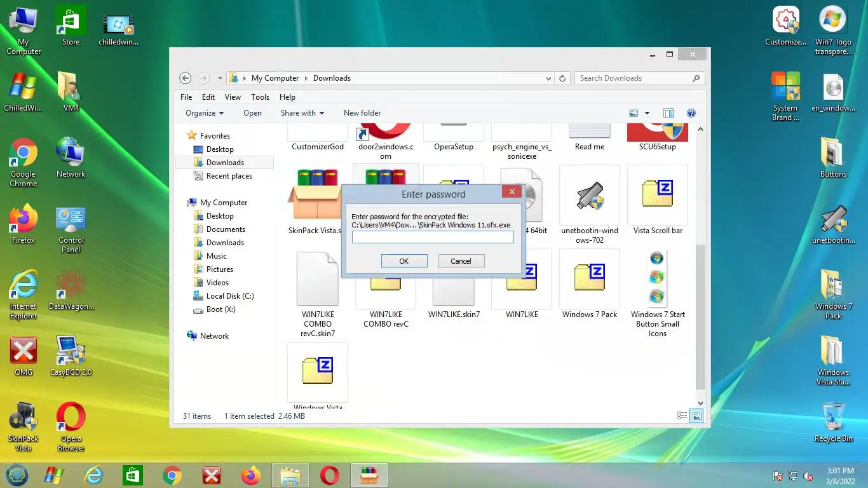Open the Help menu
The width and height of the screenshot is (868, 488).
287,97
